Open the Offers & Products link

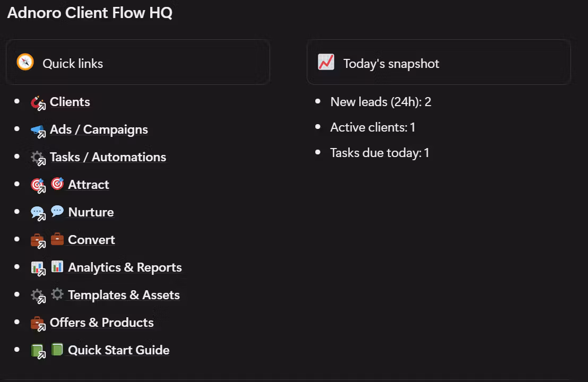(101, 323)
